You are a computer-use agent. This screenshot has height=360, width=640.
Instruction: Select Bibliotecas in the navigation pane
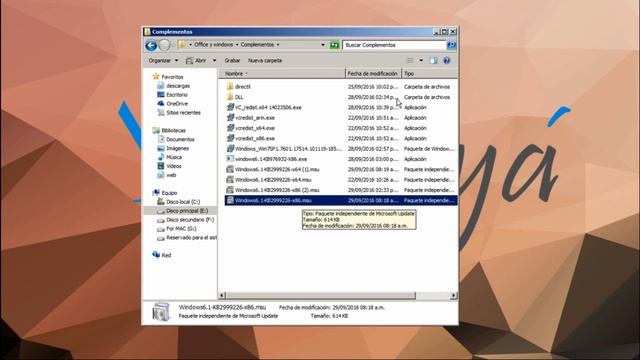(173, 131)
